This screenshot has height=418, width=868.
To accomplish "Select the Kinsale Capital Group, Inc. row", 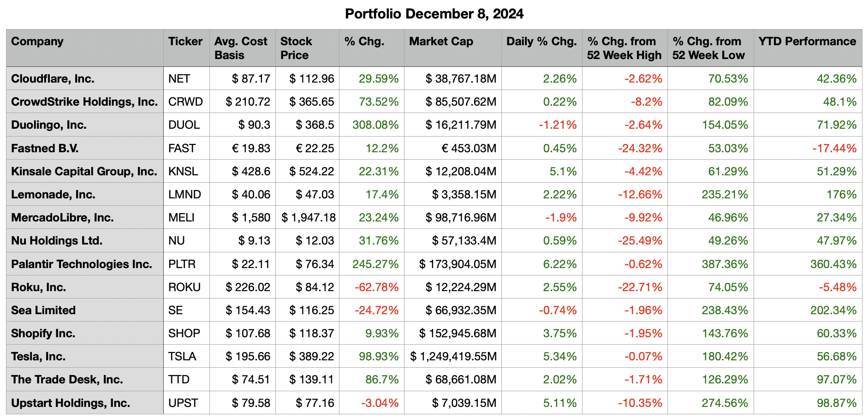I will point(84,172).
